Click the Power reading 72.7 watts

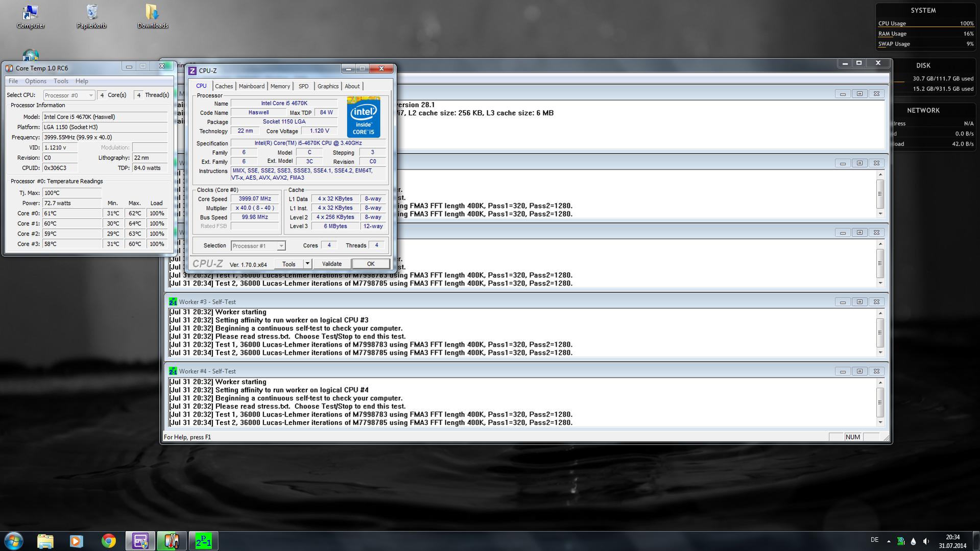[x=72, y=203]
